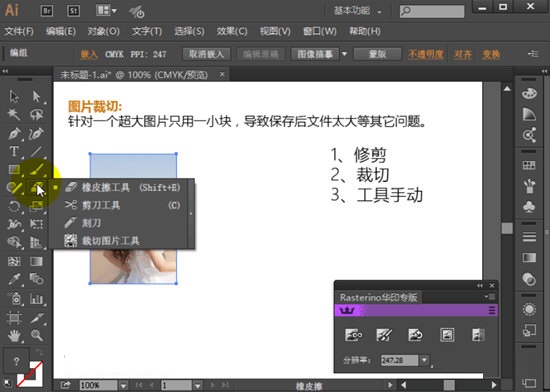Open the 文件(F) menu
This screenshot has width=550, height=392.
point(19,32)
